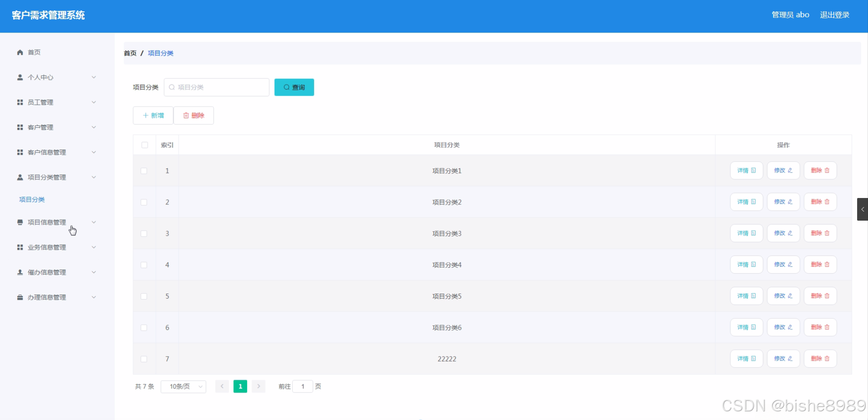Viewport: 868px width, 420px height.
Task: Open the 10条/页 page size dropdown
Action: (x=183, y=386)
